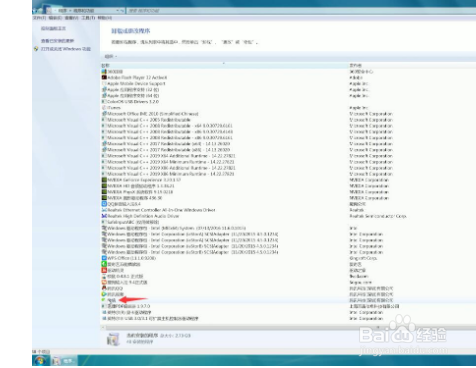The image size is (476, 368).
Task: Select the Apple Mobile Device Support text
Action: 136,83
